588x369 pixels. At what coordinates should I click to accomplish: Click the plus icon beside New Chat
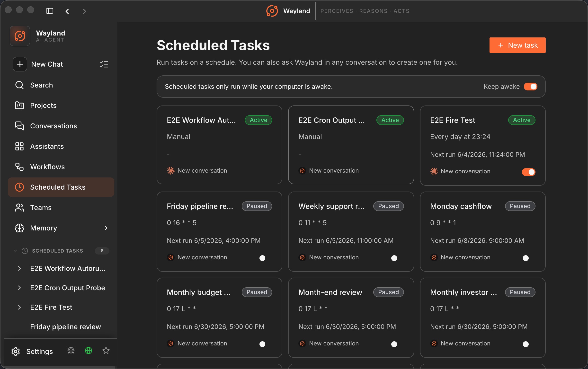(20, 64)
